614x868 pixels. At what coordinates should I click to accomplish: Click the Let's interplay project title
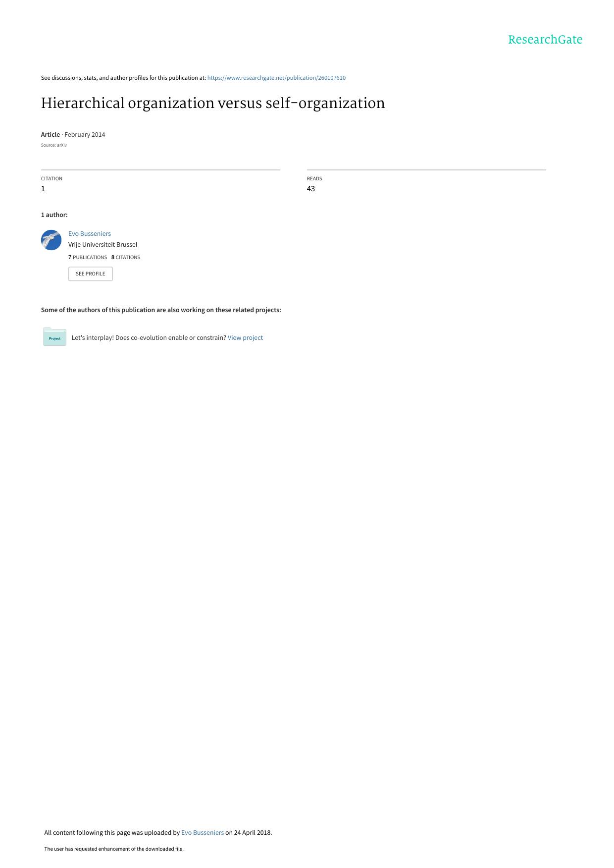point(149,337)
